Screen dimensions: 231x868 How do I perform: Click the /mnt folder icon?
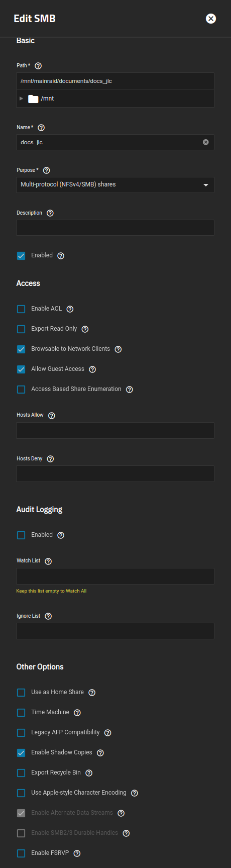(x=33, y=99)
